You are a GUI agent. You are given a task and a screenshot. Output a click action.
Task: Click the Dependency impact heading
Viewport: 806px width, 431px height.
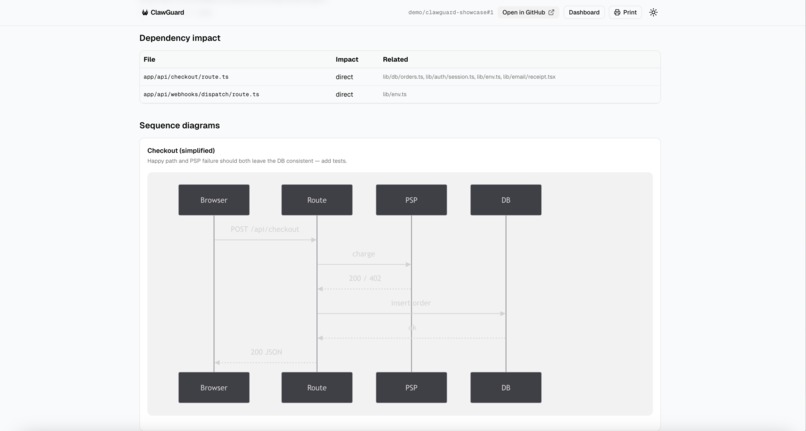(x=180, y=38)
